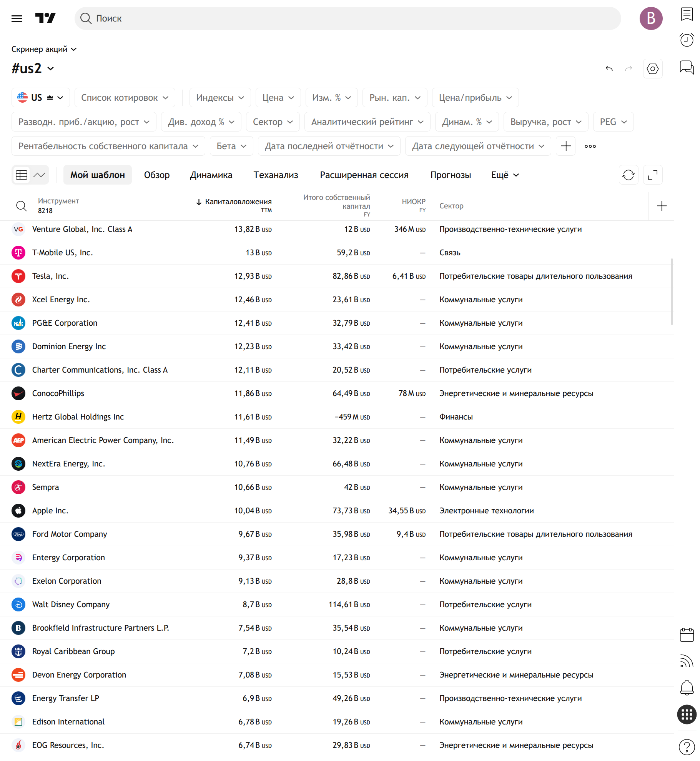Open the Список котировок filter
The width and height of the screenshot is (700, 761).
pyautogui.click(x=125, y=98)
